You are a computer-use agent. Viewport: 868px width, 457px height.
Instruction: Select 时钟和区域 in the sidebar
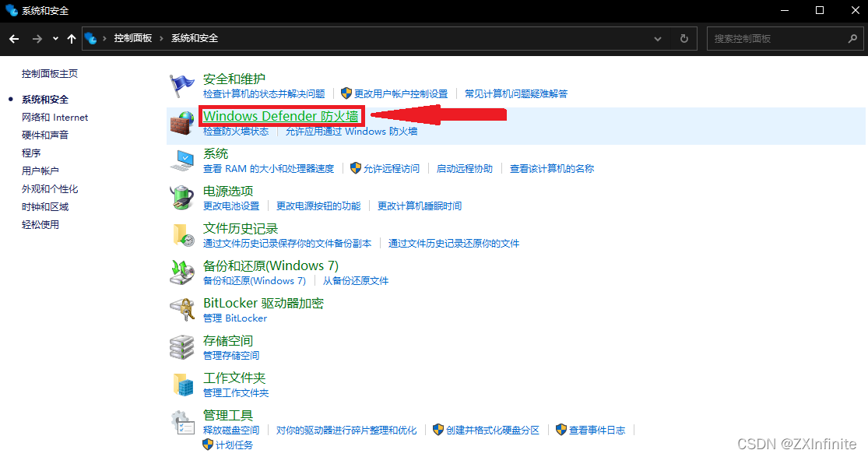[x=45, y=206]
